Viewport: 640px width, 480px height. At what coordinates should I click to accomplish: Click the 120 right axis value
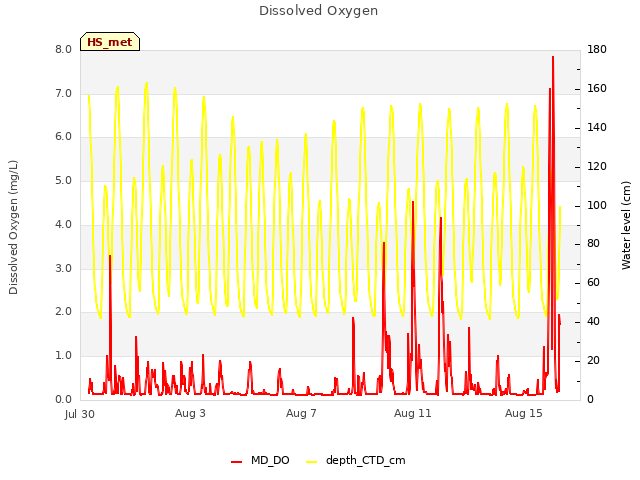[x=597, y=167]
